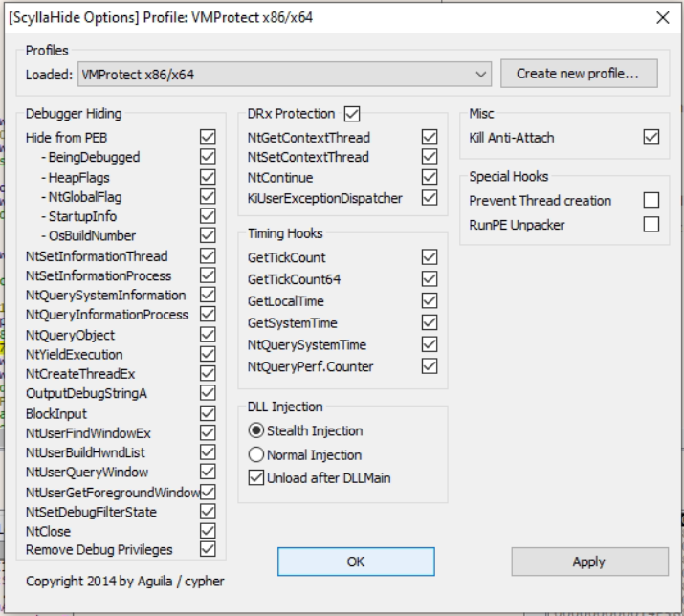Disable the GetTickCount timing hook
This screenshot has width=684, height=616.
point(430,257)
